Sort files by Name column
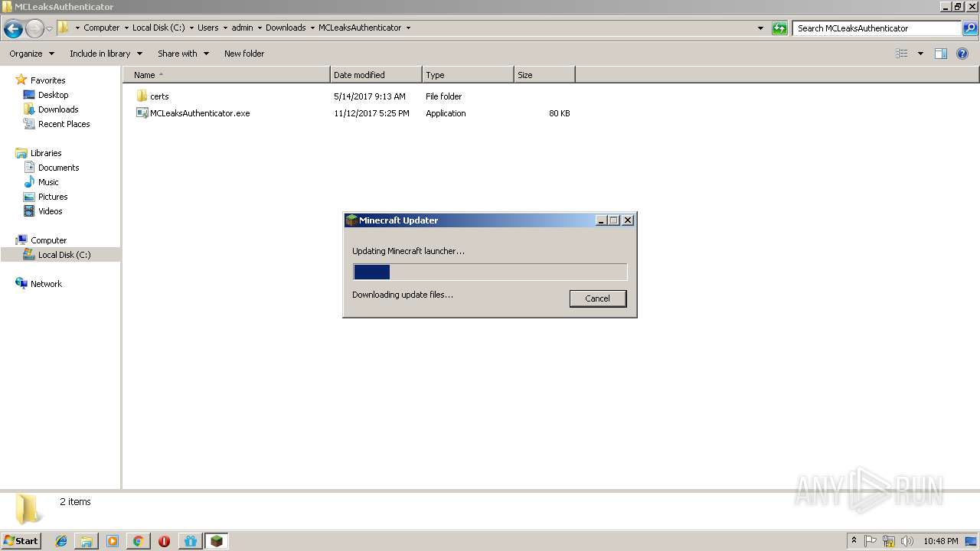Viewport: 980px width, 551px height. (x=227, y=75)
